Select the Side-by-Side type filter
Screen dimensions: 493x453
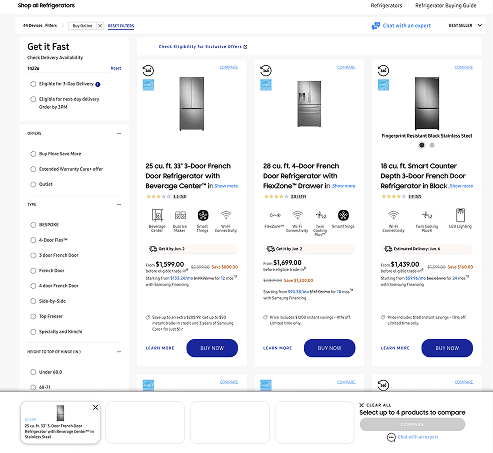(33, 301)
